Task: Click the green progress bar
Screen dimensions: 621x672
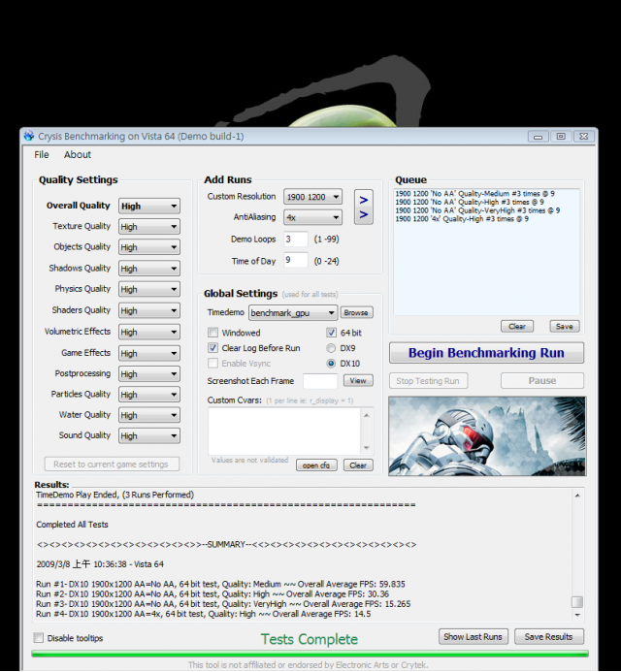Action: click(x=310, y=654)
